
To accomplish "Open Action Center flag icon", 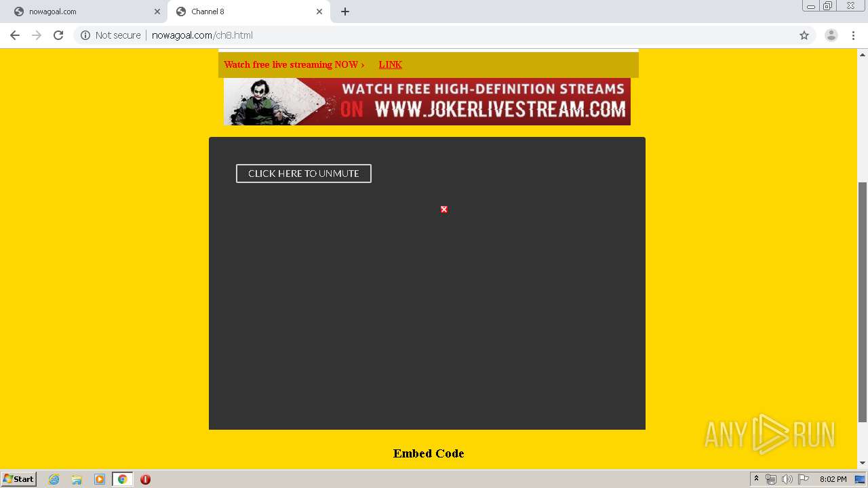I will click(x=804, y=479).
